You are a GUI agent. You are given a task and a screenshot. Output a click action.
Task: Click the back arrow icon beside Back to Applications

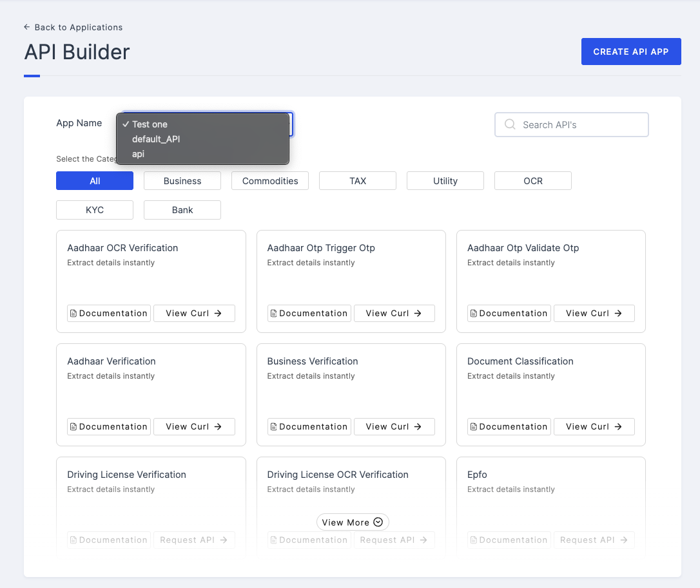26,27
